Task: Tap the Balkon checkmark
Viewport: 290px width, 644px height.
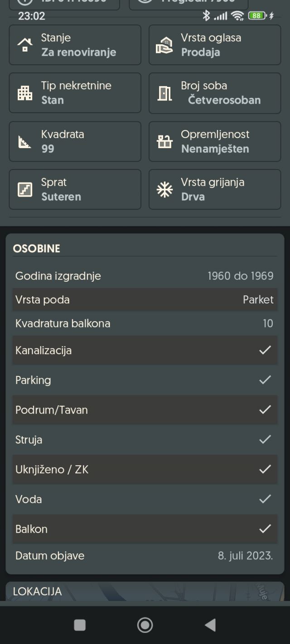Action: click(x=265, y=529)
